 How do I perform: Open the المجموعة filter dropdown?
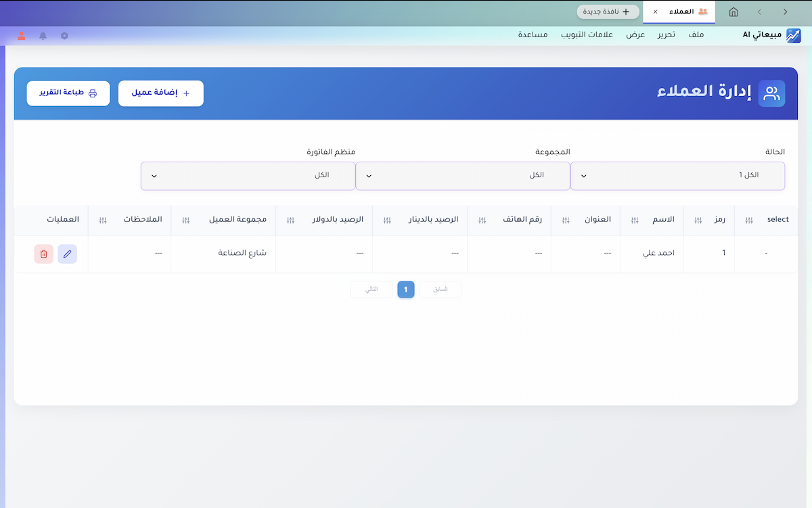pyautogui.click(x=462, y=175)
